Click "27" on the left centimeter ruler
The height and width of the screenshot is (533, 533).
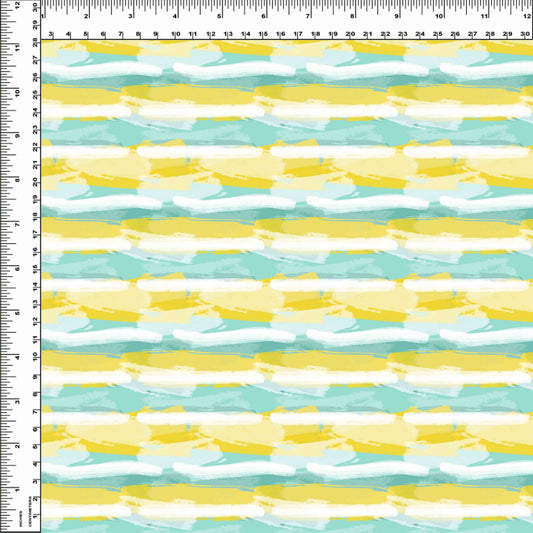click(x=35, y=61)
